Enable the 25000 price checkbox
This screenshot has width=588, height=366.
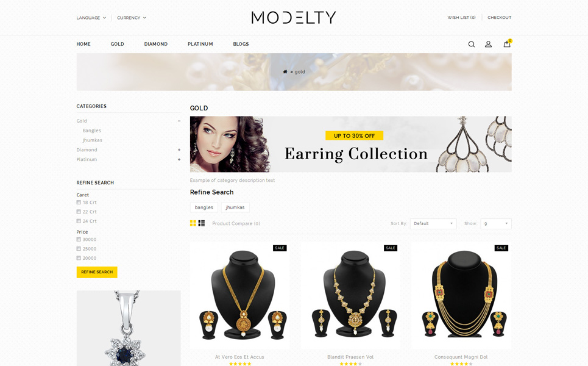(79, 249)
